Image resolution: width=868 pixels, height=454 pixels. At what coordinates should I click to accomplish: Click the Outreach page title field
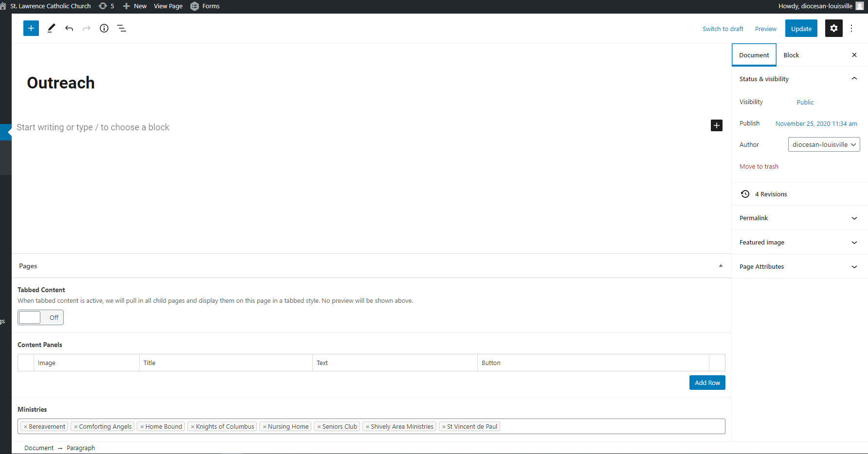(61, 83)
